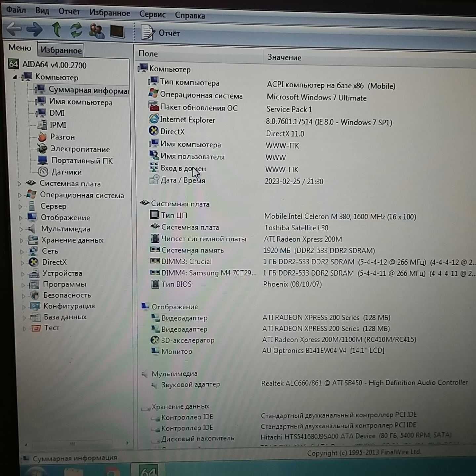Click the Тип BIOS chip icon

155,284
